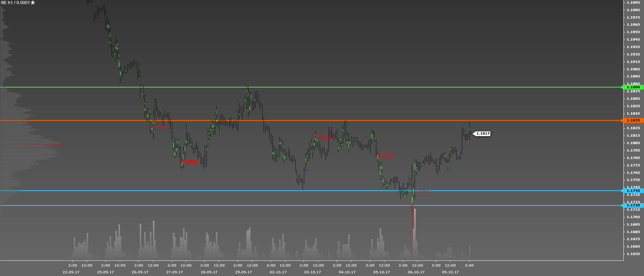Viewport: 644px width, 276px height.
Task: Click the white 1.1817 current price marker
Action: pyautogui.click(x=483, y=134)
